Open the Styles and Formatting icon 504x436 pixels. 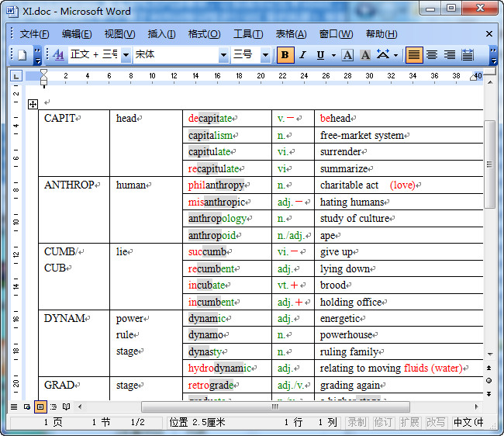point(58,55)
